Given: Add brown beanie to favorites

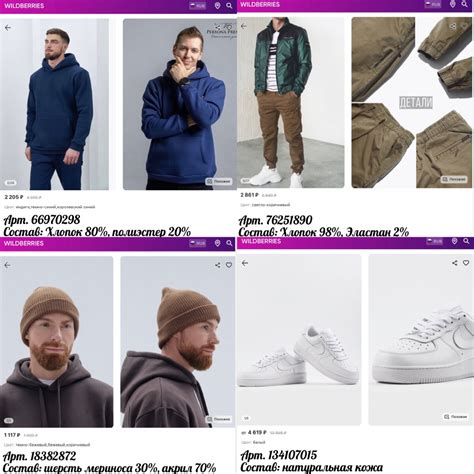Looking at the screenshot, I should [x=229, y=265].
